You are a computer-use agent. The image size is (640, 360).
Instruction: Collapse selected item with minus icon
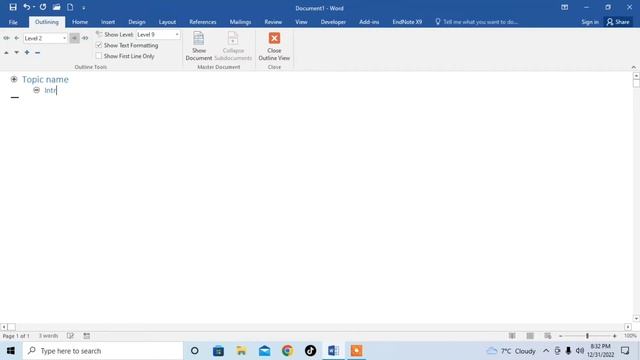point(38,52)
